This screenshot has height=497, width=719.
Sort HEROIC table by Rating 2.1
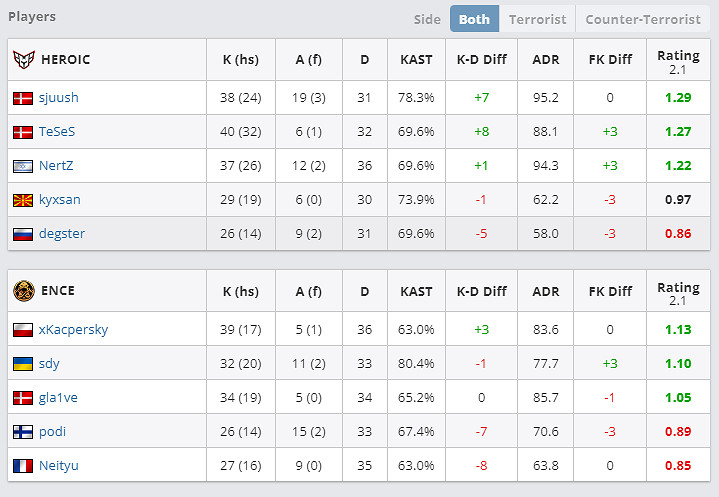(x=679, y=60)
